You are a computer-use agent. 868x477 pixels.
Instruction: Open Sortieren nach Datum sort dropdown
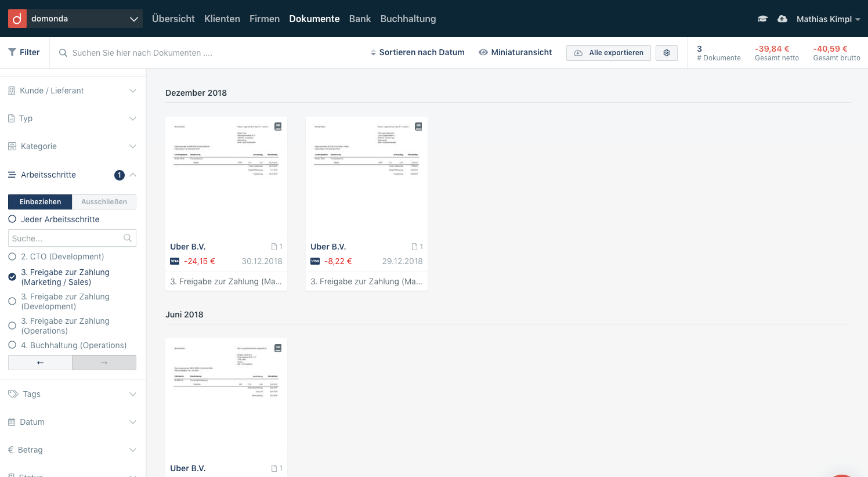[x=418, y=52]
